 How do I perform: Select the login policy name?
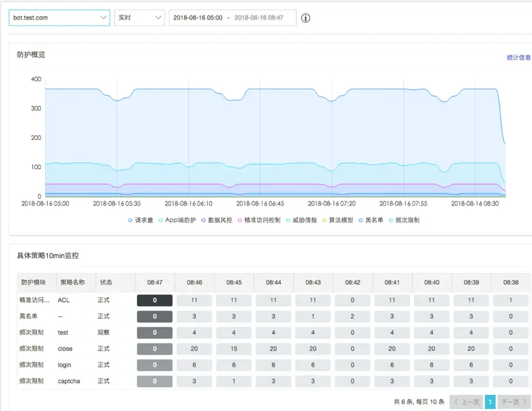click(64, 365)
